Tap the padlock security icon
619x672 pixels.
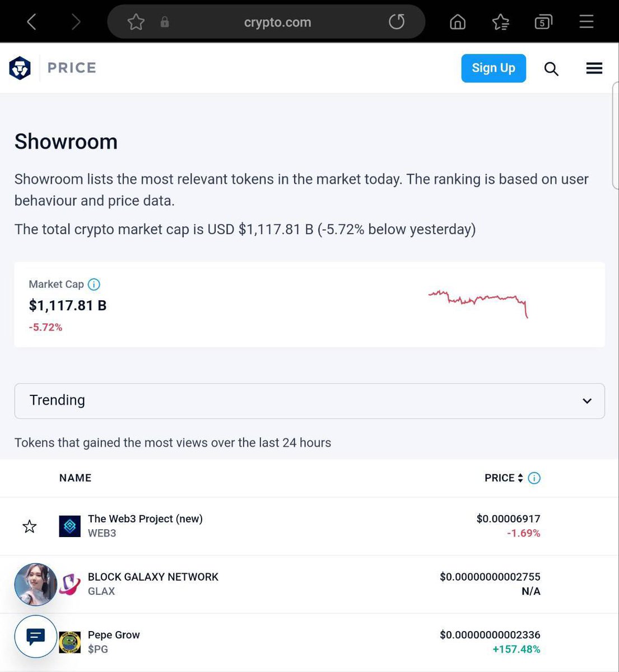pos(165,22)
